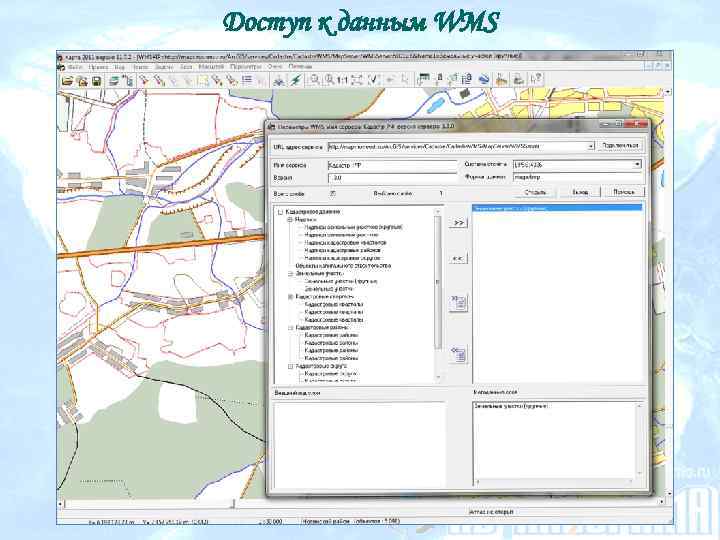Open the Файл menu in the main window
720x540 pixels.
[x=75, y=67]
